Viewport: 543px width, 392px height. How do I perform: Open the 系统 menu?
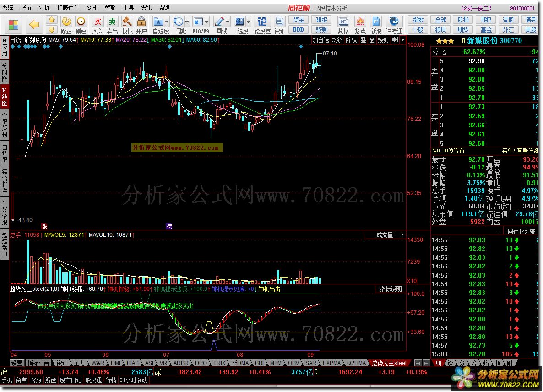coord(8,7)
